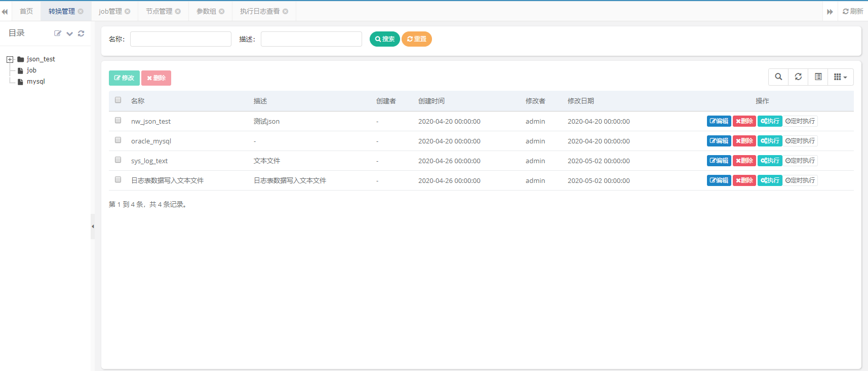The image size is (868, 371).
Task: Edit the 日志表数据写入文本文件 row
Action: point(719,180)
